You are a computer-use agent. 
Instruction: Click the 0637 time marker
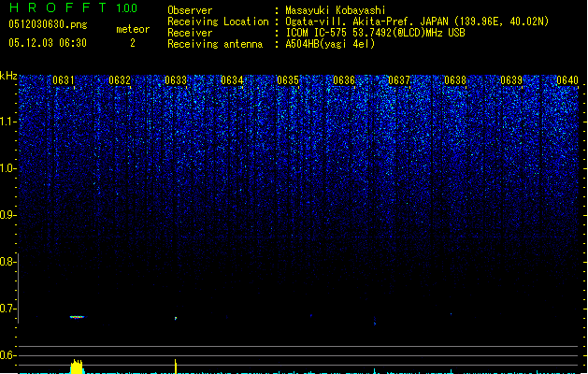pos(399,80)
